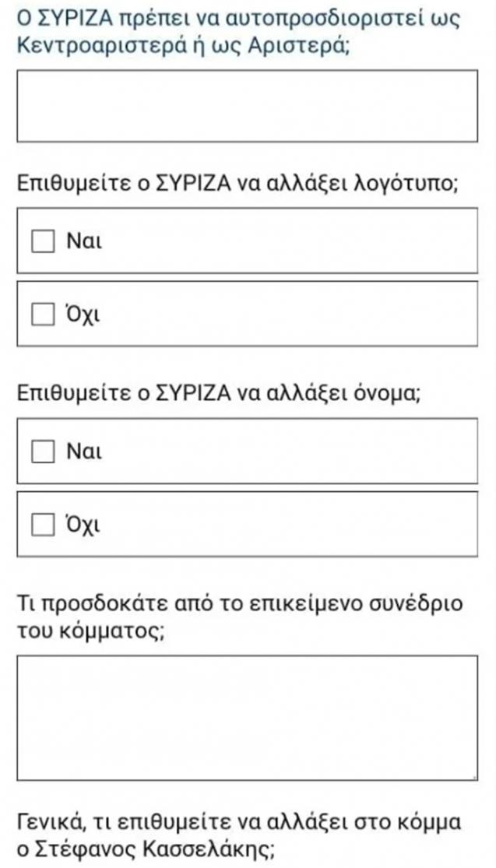Viewport: 496px width, 868px height.
Task: Tick the Όχι checkbox under the λογότυπο question
Action: click(43, 315)
